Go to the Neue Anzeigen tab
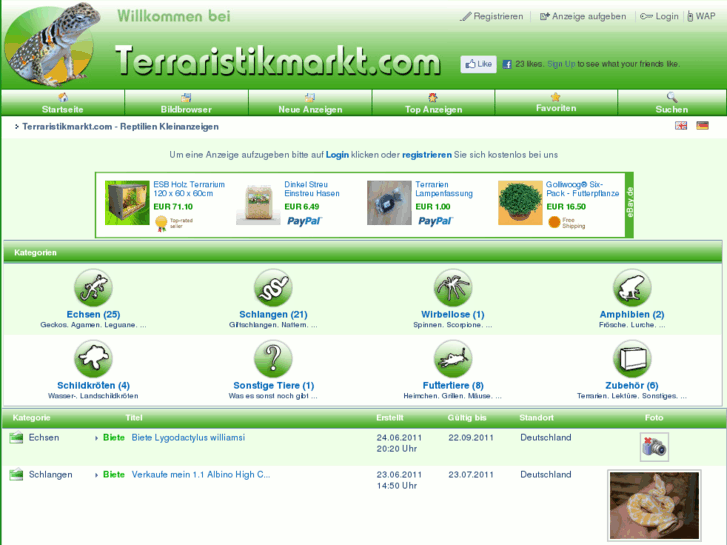This screenshot has height=545, width=727. coord(310,103)
